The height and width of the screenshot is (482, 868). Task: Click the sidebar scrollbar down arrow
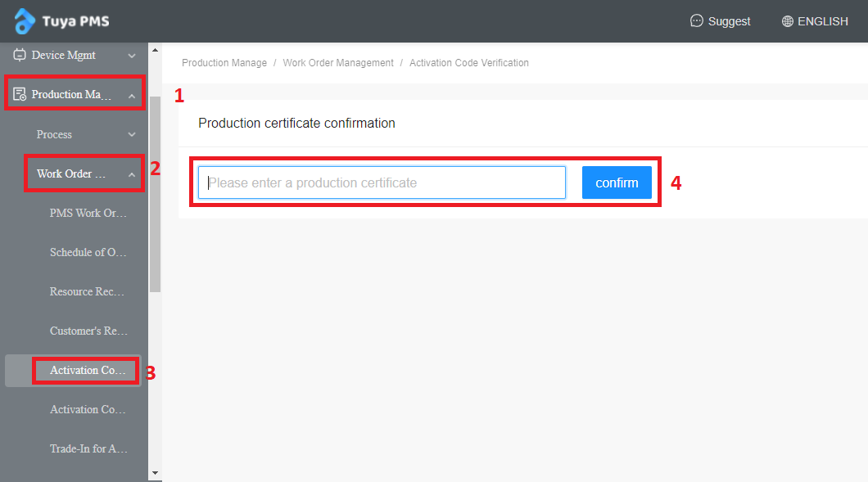pyautogui.click(x=156, y=473)
